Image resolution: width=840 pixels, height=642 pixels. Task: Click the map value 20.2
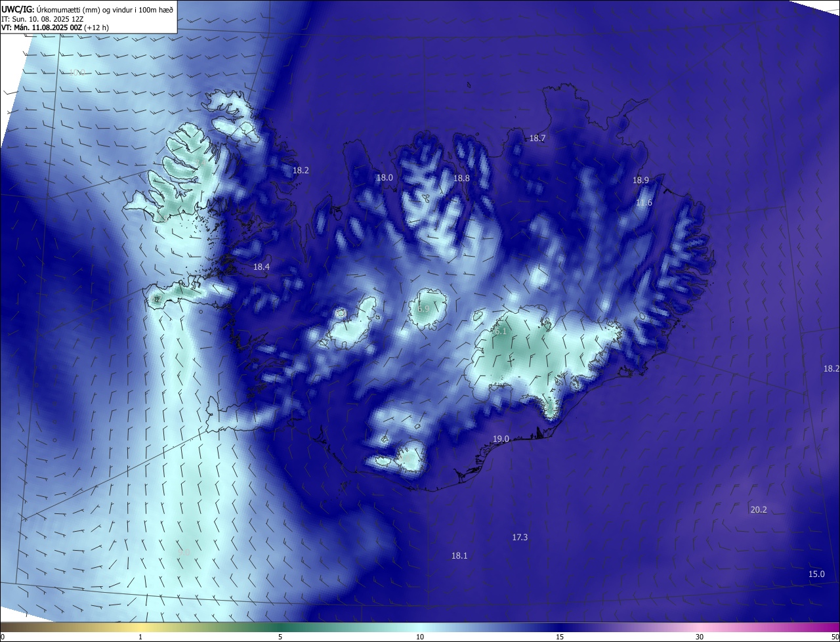pyautogui.click(x=759, y=509)
